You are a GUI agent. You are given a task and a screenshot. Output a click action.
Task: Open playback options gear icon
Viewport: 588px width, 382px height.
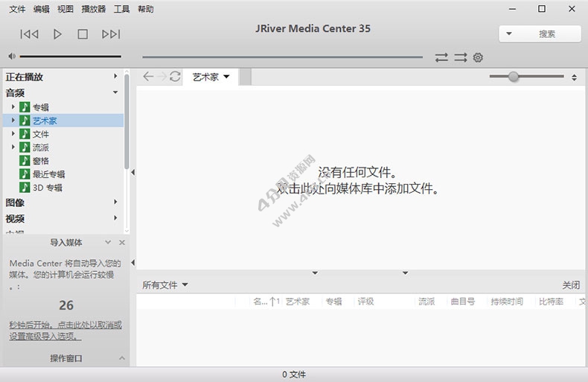click(x=478, y=57)
